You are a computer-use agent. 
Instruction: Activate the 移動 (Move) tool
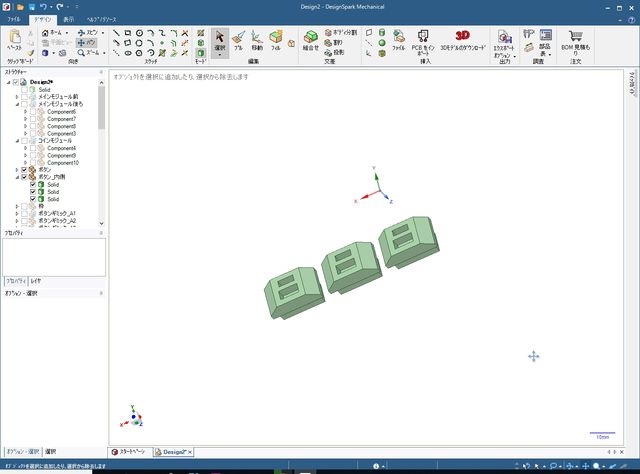point(257,40)
